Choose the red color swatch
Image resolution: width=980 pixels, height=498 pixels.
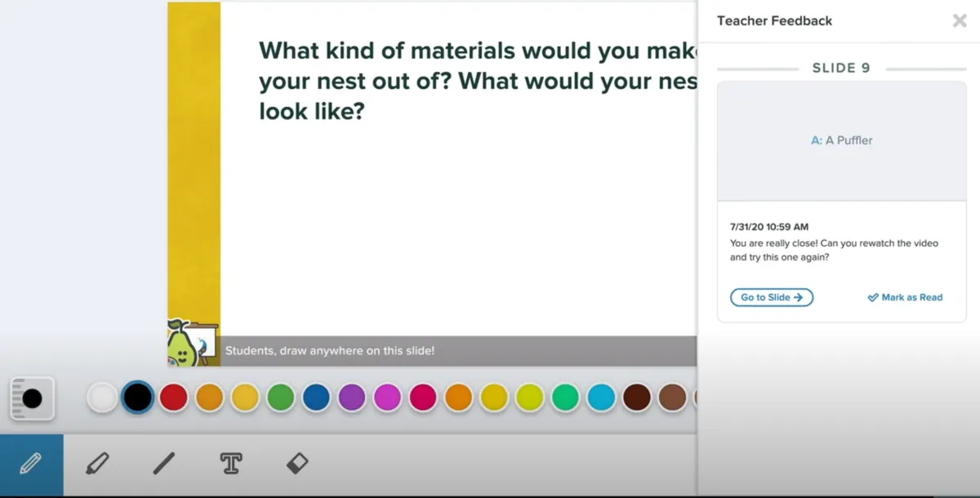[173, 398]
